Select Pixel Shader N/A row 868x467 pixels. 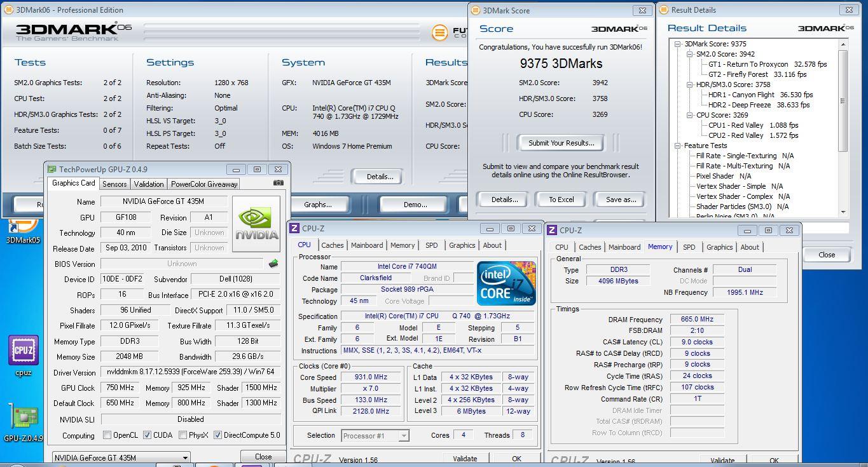click(x=724, y=176)
